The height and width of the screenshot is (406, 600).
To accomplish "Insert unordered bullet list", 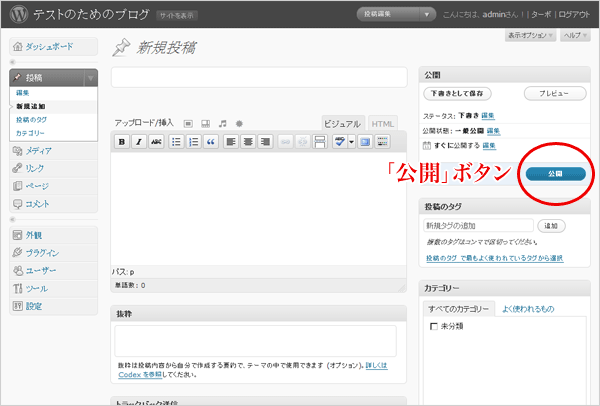I will click(x=176, y=142).
